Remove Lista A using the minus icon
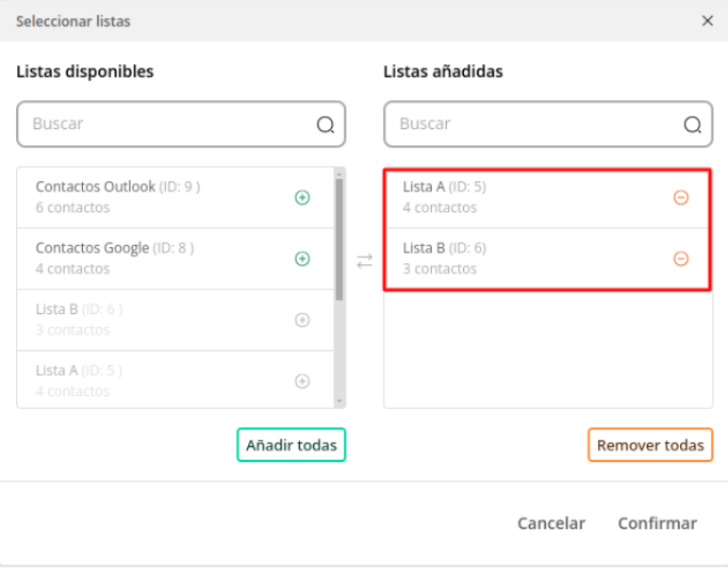This screenshot has height=576, width=728. (681, 197)
